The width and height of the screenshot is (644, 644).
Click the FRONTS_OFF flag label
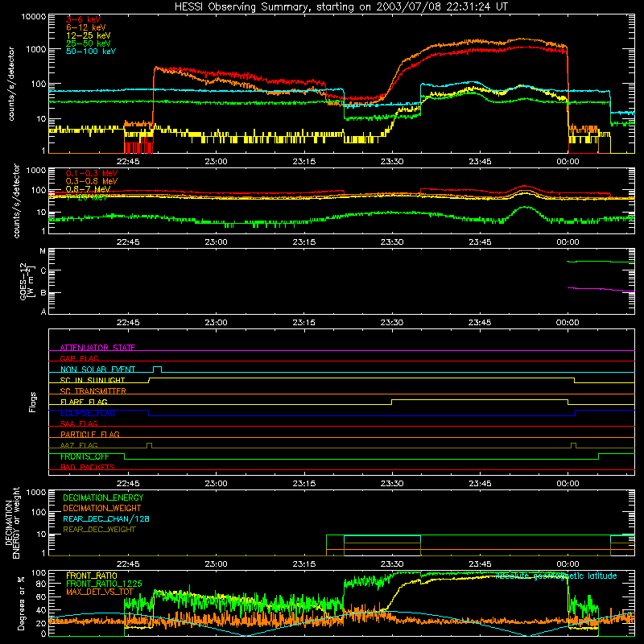click(x=85, y=456)
